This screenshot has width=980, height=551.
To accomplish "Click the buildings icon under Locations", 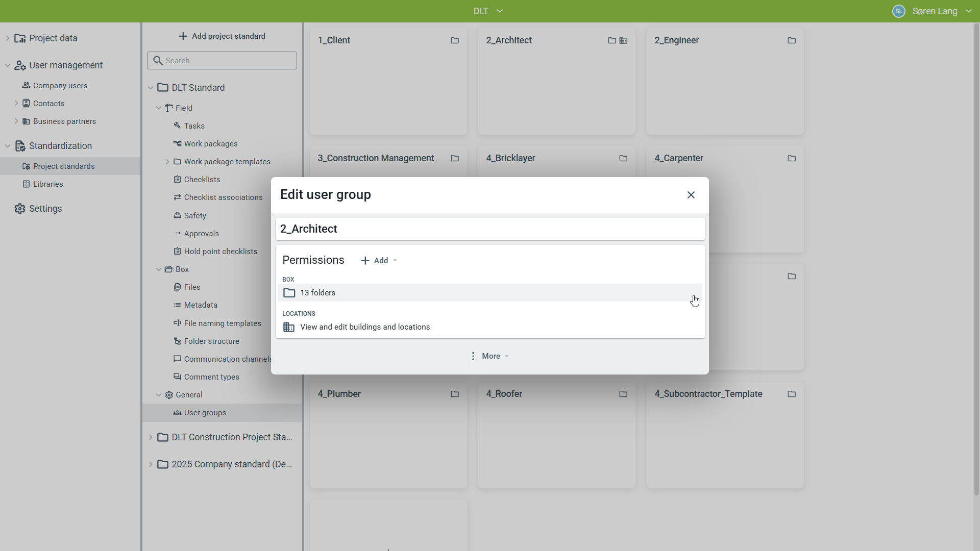I will pos(289,327).
